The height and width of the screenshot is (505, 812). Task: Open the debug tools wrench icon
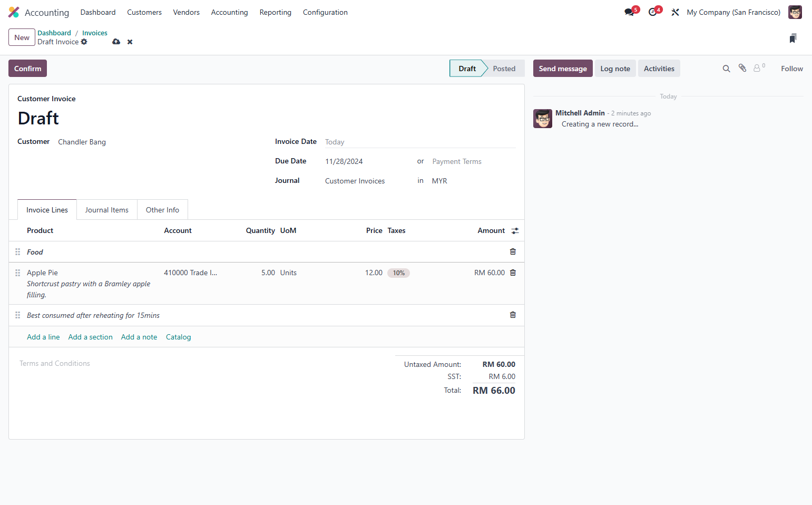pyautogui.click(x=675, y=12)
